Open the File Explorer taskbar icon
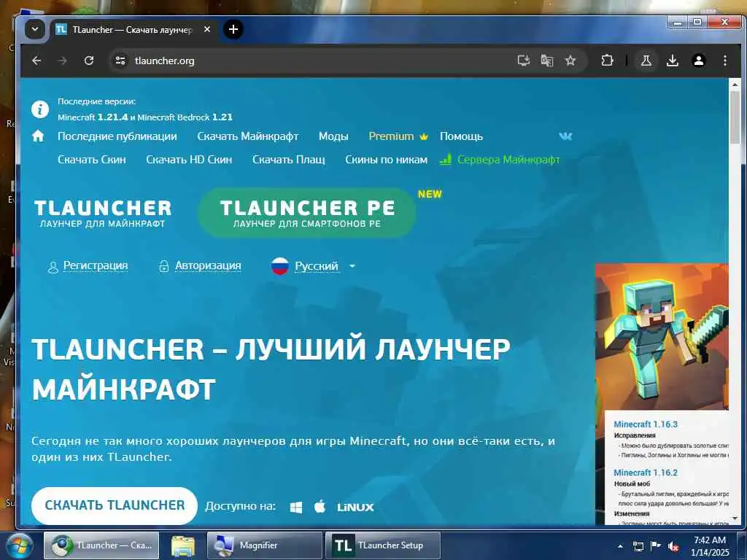The image size is (747, 560). coord(183,545)
